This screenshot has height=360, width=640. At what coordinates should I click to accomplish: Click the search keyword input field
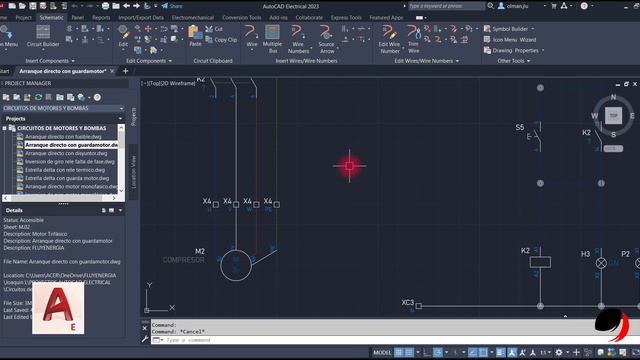click(446, 6)
